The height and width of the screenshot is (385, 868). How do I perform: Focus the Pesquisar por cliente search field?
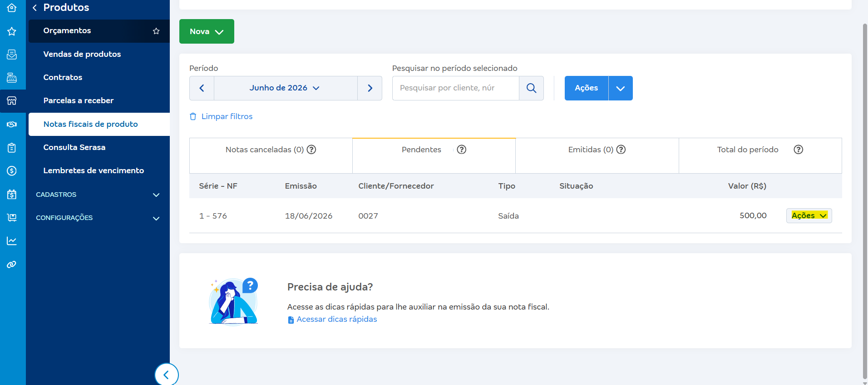pos(455,88)
